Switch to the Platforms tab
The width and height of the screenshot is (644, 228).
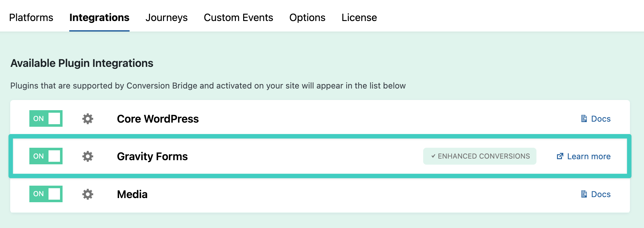point(31,18)
